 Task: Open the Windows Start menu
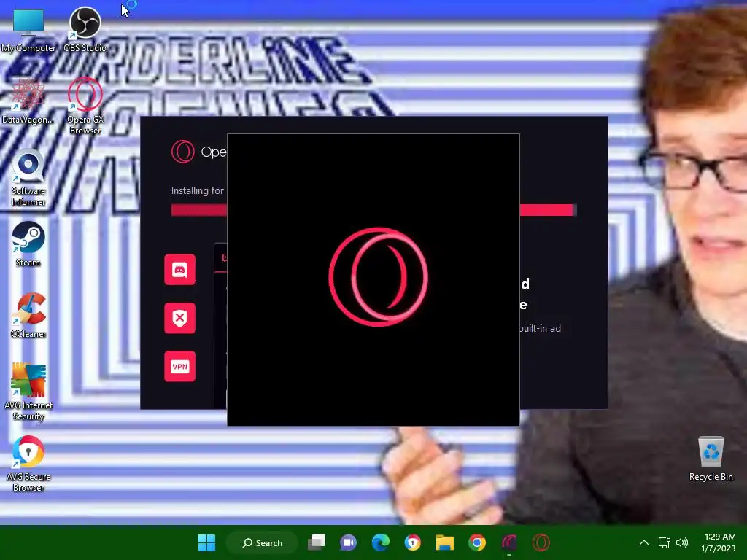click(206, 542)
